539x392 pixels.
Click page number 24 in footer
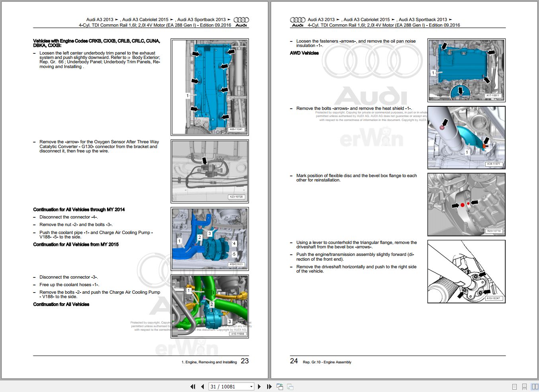294,361
